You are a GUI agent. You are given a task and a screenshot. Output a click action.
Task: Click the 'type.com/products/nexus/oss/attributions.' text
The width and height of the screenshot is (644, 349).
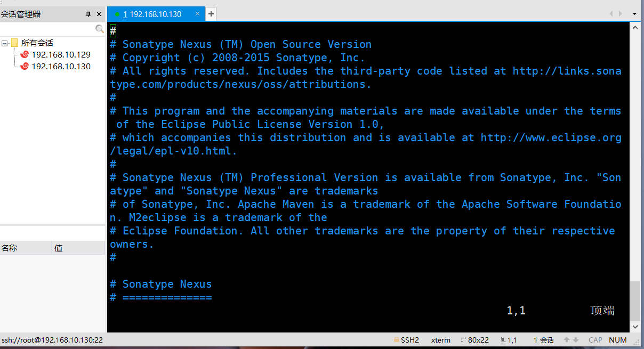[x=241, y=84]
